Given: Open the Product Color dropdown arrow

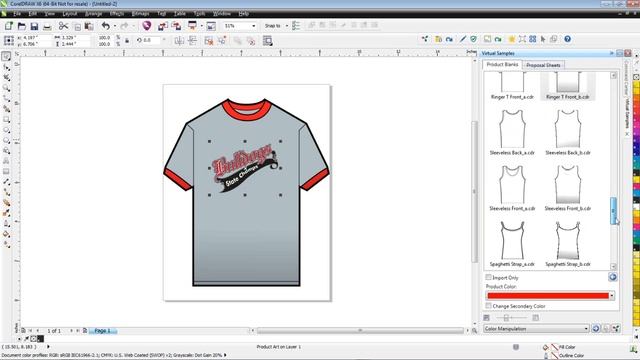Looking at the screenshot, I should (x=612, y=296).
